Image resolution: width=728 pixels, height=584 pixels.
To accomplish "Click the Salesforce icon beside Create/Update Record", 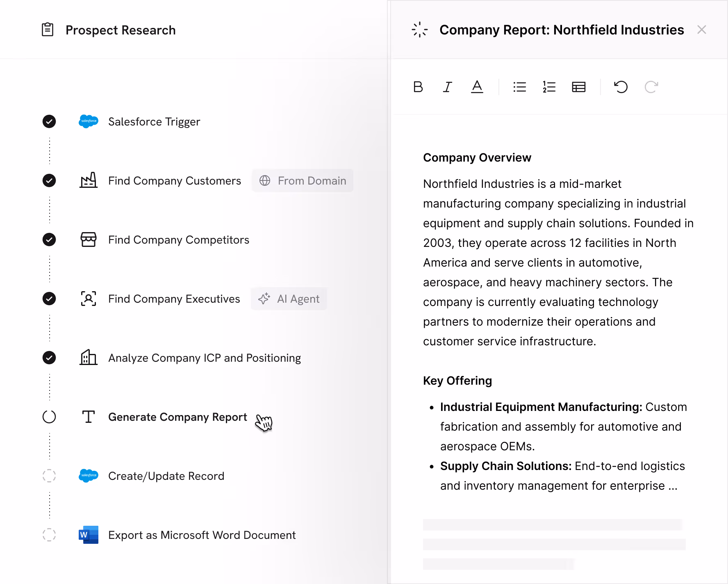I will click(x=88, y=476).
